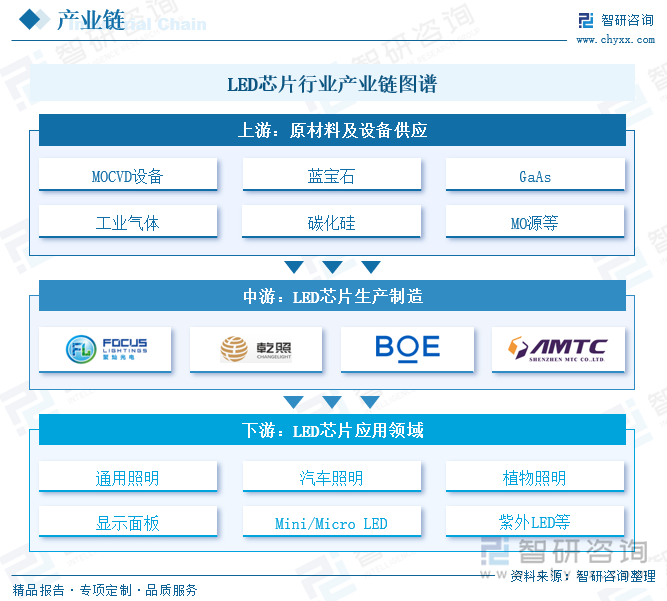Click the AMTC Shenzhen MTC logo
Viewport: 667px width, 601px height.
[558, 348]
